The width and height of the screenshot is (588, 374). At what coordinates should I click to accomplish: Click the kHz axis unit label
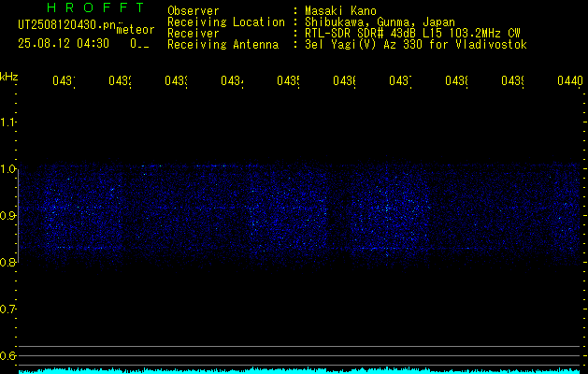(x=8, y=77)
